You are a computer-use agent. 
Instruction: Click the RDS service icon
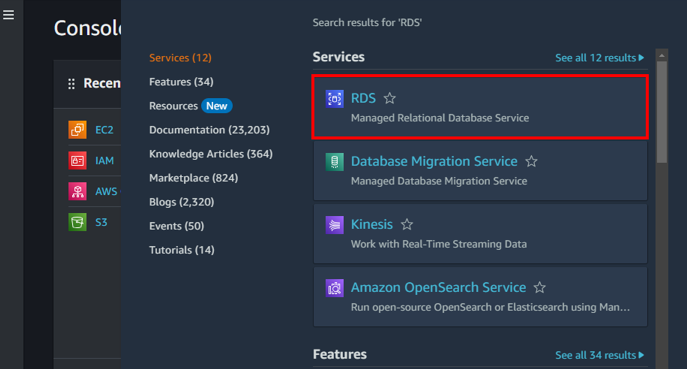click(334, 99)
